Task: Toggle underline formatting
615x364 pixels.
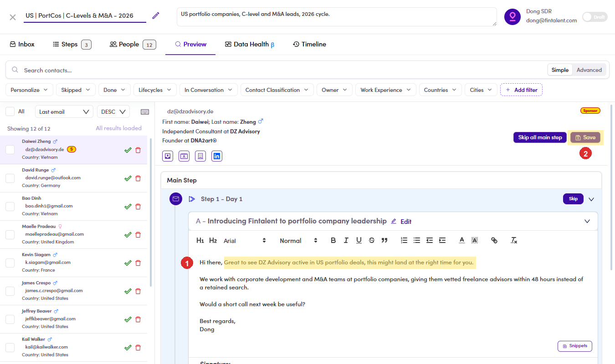Action: pos(359,240)
